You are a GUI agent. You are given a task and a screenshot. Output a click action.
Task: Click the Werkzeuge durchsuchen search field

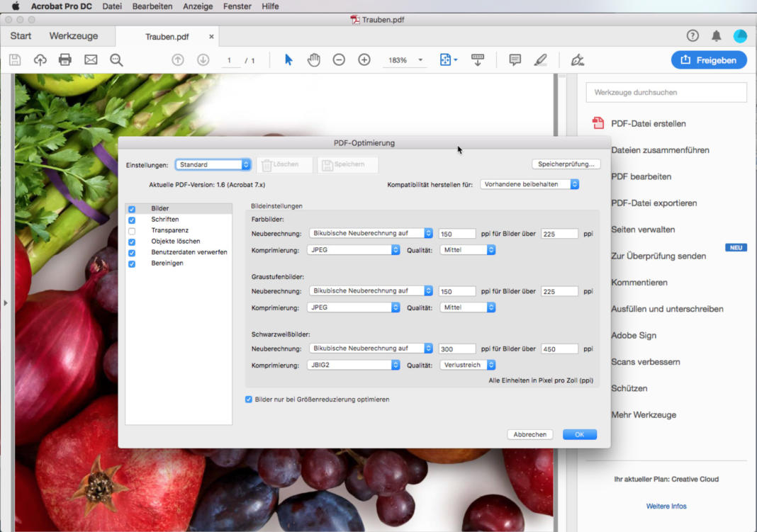666,92
